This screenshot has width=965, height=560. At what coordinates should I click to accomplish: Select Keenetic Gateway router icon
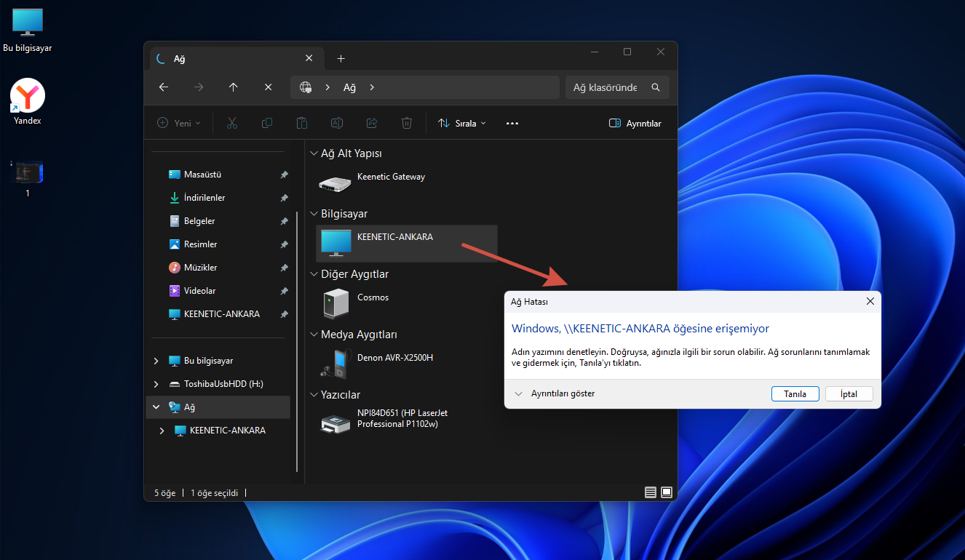click(335, 183)
